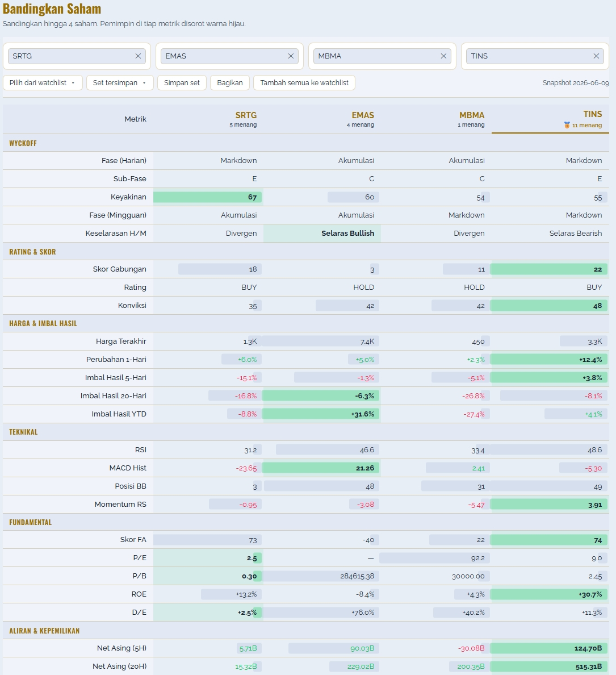The width and height of the screenshot is (616, 675).
Task: Click Momentum RS value 3.91
Action: pos(549,504)
